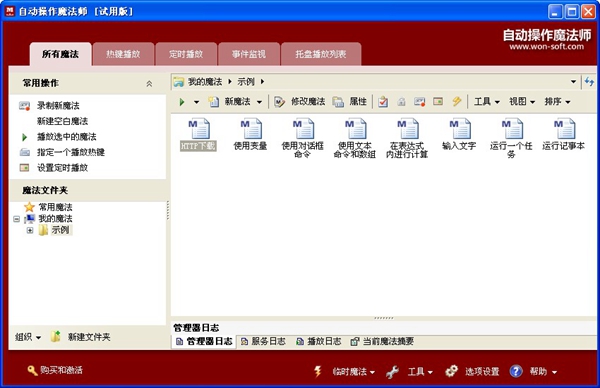Click the record toolbar icon with red dot
Screen dimensions: 600x388
[419, 102]
